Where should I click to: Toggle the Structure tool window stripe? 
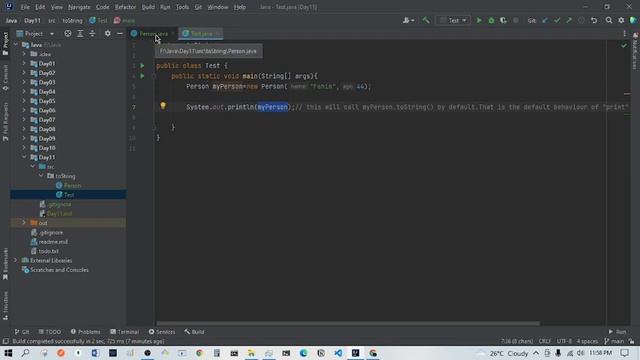coord(5,305)
